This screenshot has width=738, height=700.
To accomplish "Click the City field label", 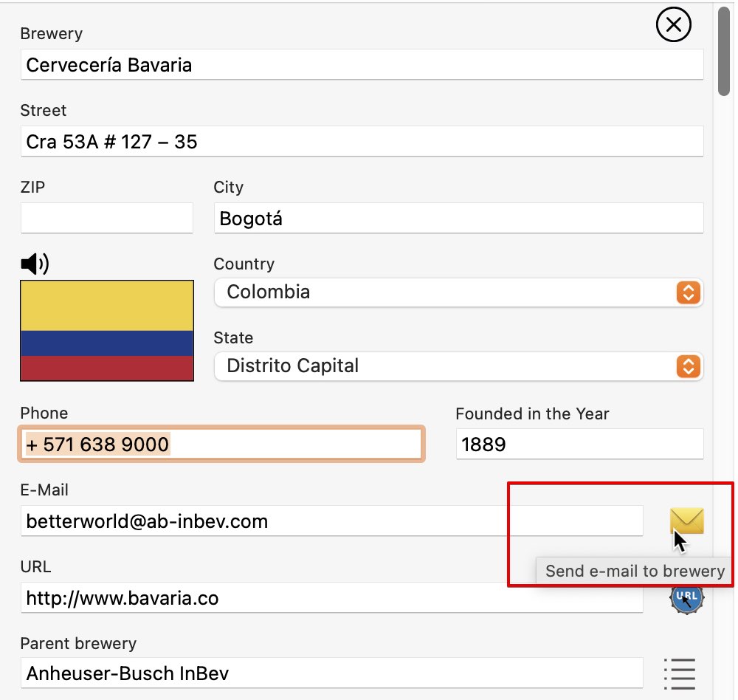I will (x=228, y=188).
